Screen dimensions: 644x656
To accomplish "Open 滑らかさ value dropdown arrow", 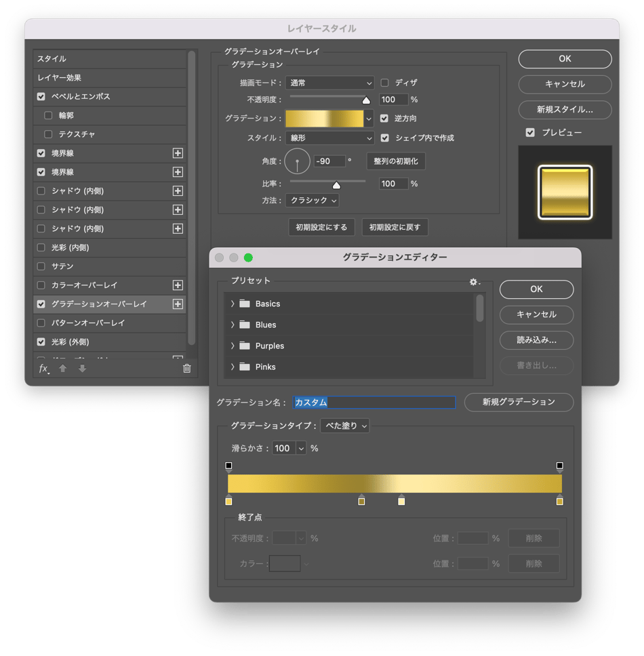I will pos(301,449).
